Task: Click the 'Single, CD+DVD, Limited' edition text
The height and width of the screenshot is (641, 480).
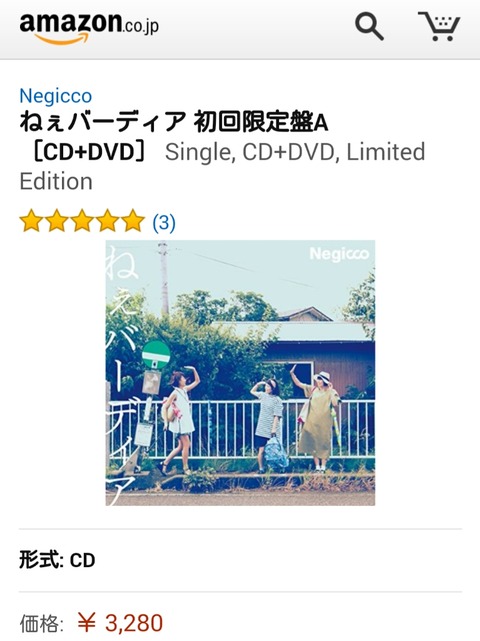Action: 295,152
